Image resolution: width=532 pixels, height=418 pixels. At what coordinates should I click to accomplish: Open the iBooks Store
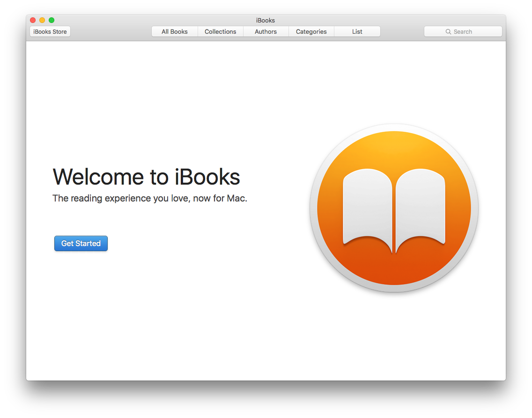50,31
